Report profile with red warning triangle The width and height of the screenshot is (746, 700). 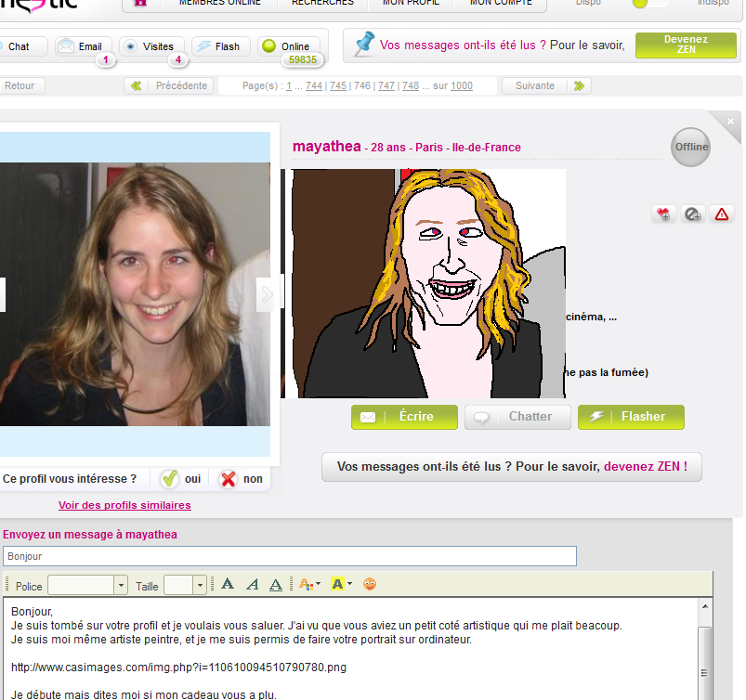[x=721, y=214]
